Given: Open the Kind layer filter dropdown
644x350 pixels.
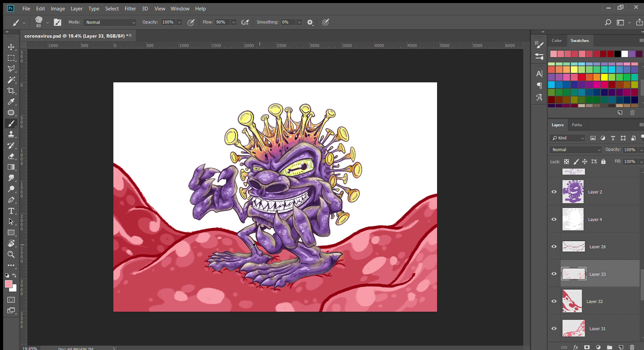Looking at the screenshot, I should coord(568,138).
